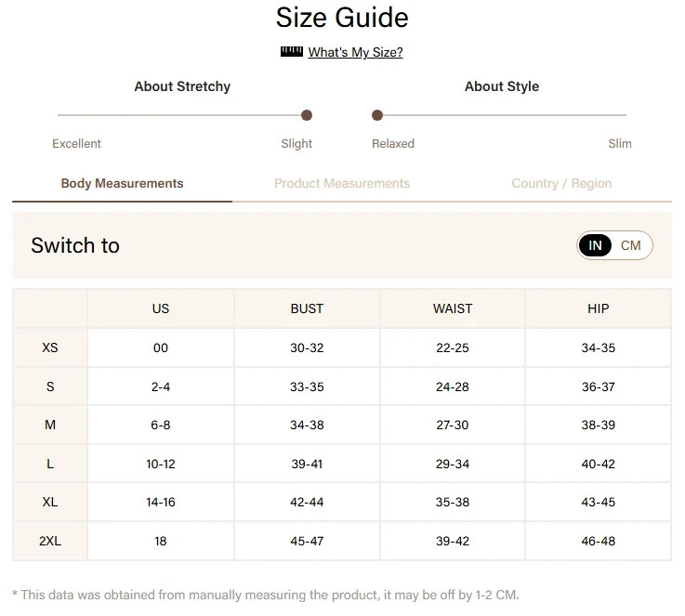Viewport: 685px width, 616px height.
Task: Click the Slight stretch label
Action: click(x=296, y=144)
